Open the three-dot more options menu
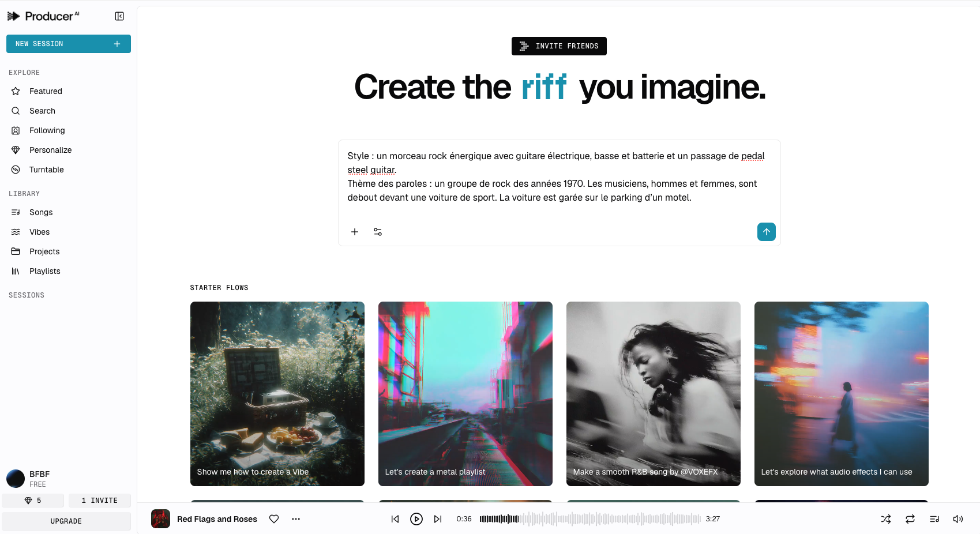Viewport: 980px width, 534px height. click(296, 519)
